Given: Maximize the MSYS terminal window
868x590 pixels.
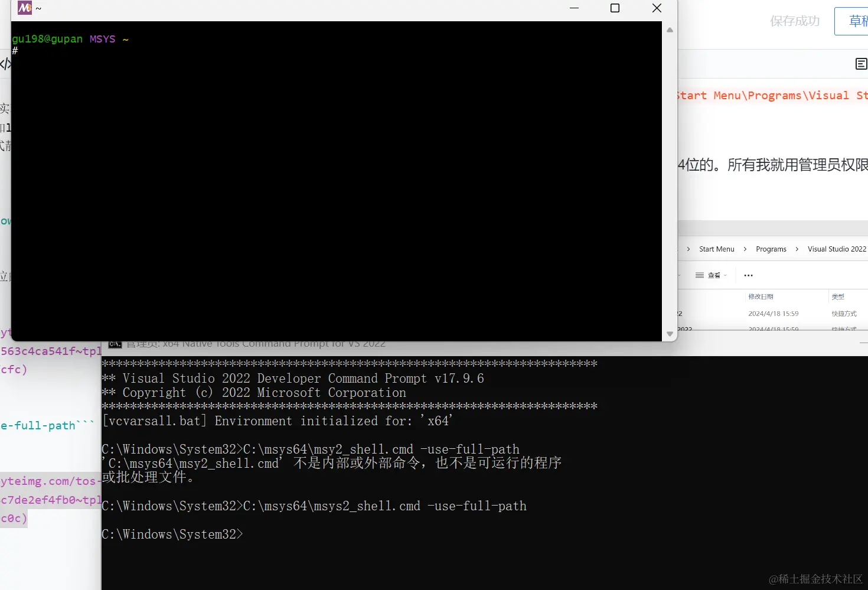Looking at the screenshot, I should 615,8.
